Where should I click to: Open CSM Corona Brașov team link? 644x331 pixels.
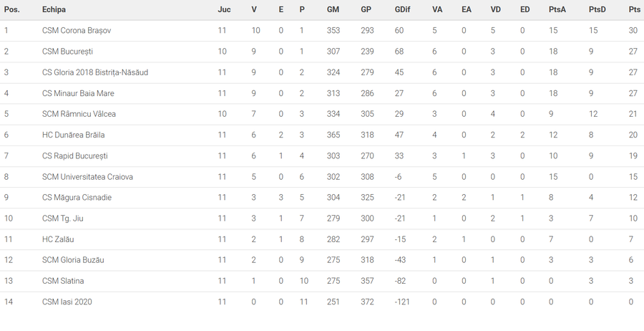[x=77, y=30]
